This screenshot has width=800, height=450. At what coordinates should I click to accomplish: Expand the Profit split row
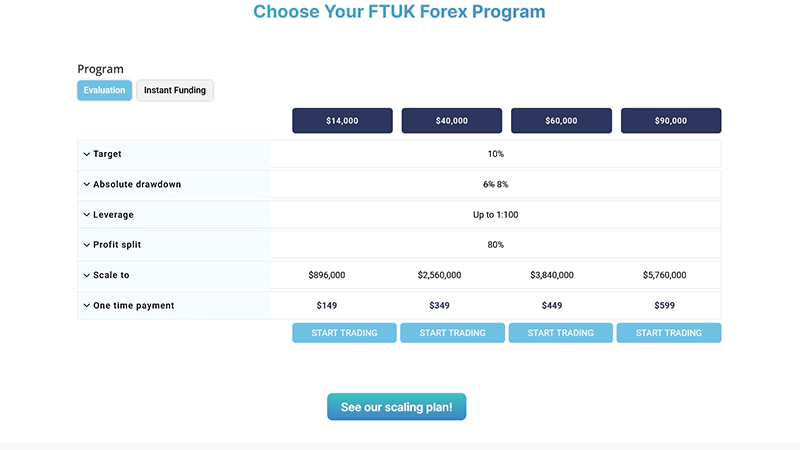click(x=87, y=245)
